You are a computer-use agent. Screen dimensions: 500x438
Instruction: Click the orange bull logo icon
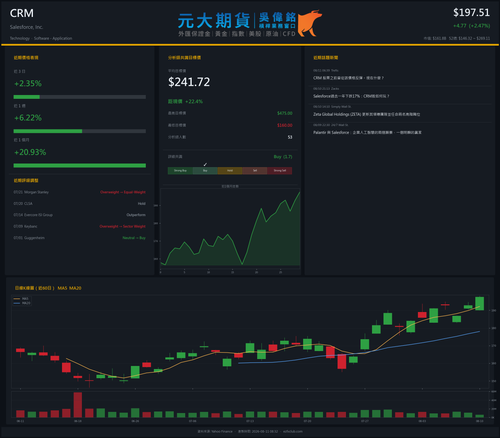309,23
